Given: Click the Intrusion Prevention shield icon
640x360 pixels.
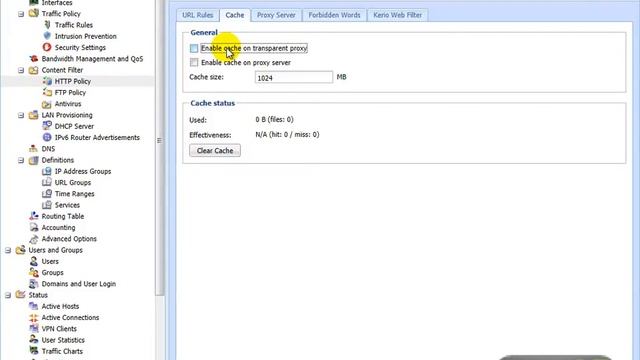Looking at the screenshot, I should click(x=47, y=36).
